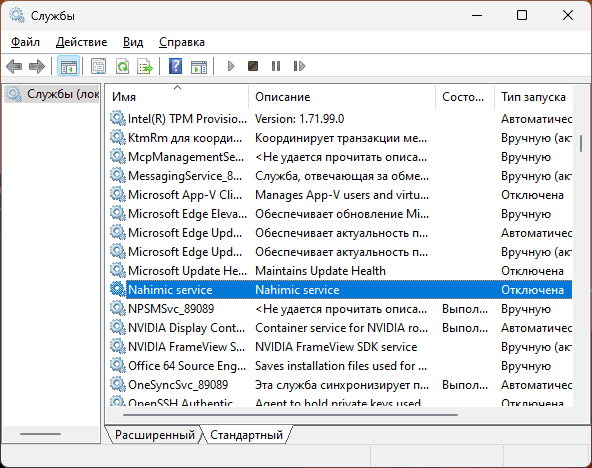Sort by the Тип запуска column header

[534, 97]
